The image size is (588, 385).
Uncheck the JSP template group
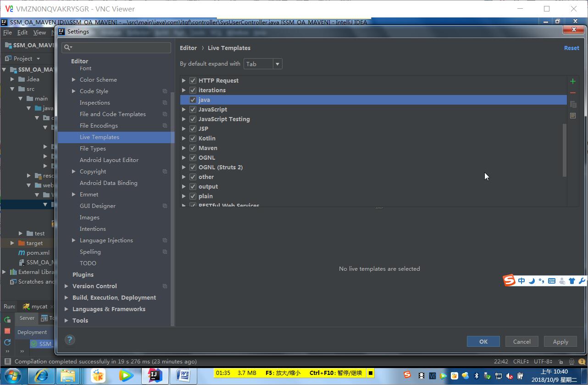(x=193, y=128)
